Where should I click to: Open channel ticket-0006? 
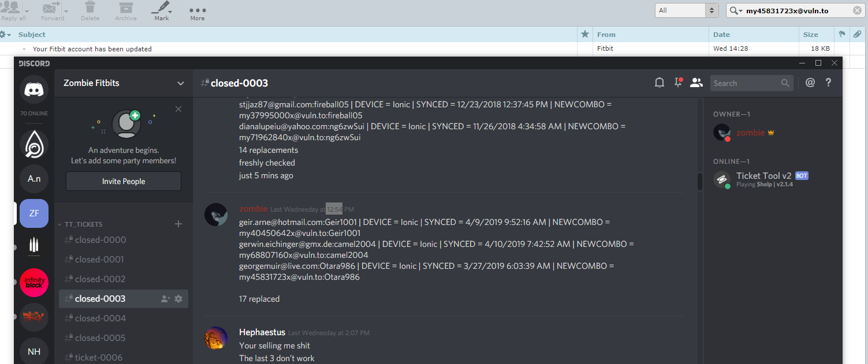123,357
